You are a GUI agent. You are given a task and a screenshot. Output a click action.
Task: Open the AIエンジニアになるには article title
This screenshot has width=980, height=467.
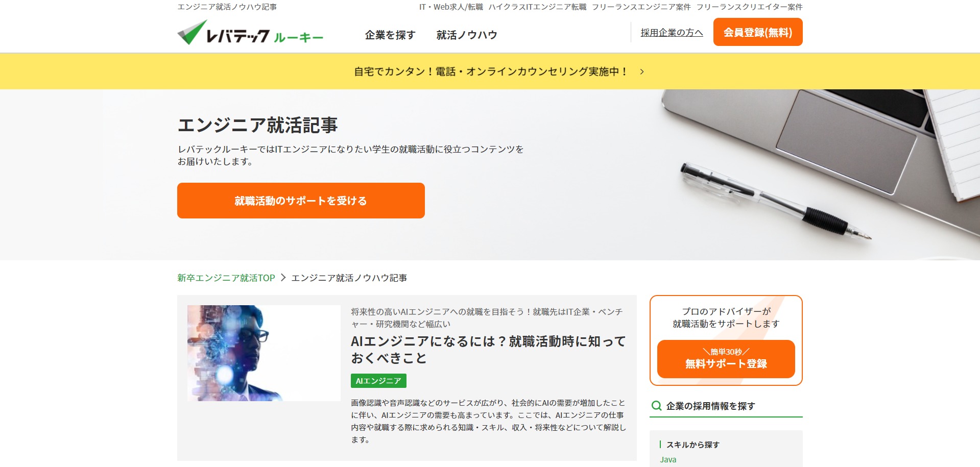pos(488,350)
